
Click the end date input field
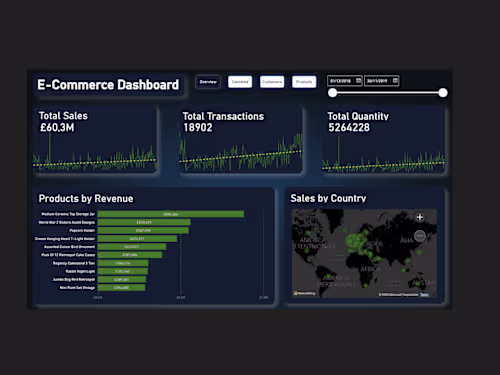click(x=382, y=81)
